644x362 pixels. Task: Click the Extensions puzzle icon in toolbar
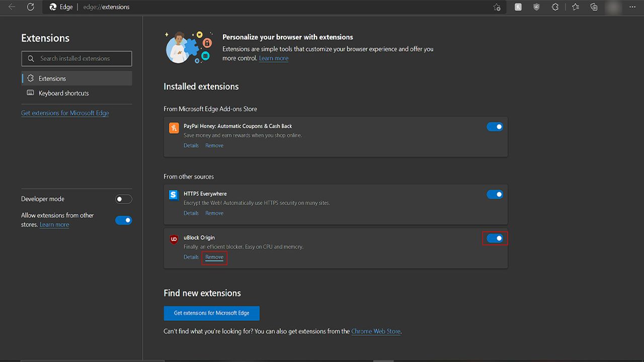click(x=555, y=7)
